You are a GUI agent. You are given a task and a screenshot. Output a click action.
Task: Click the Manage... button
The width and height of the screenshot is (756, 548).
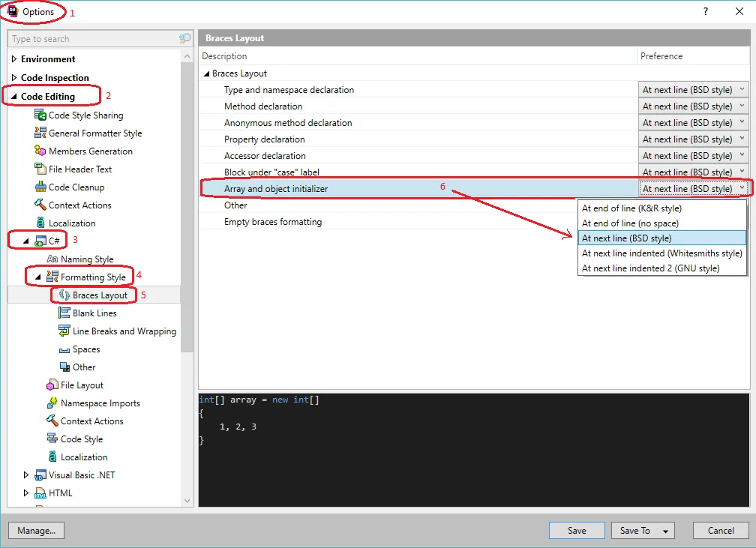[x=36, y=530]
